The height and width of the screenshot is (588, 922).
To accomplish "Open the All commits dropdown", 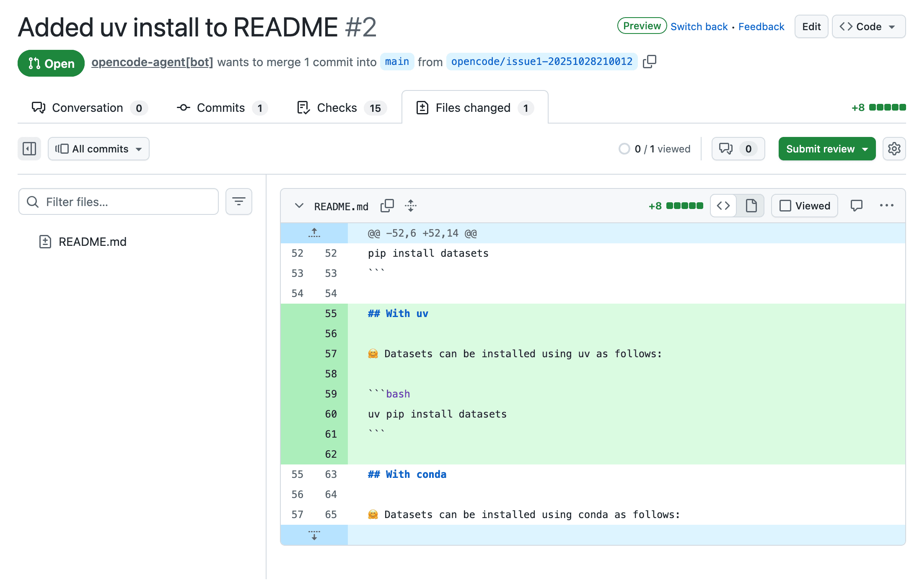I will (98, 149).
